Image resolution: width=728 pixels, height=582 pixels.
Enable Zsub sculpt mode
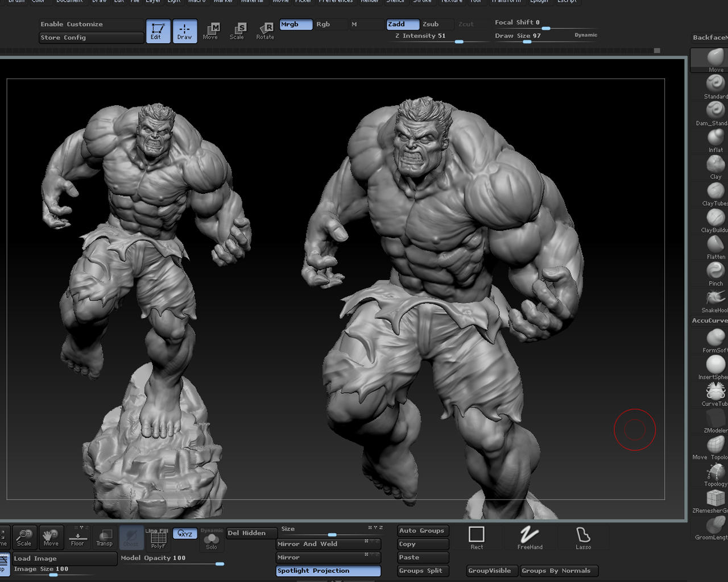click(437, 24)
